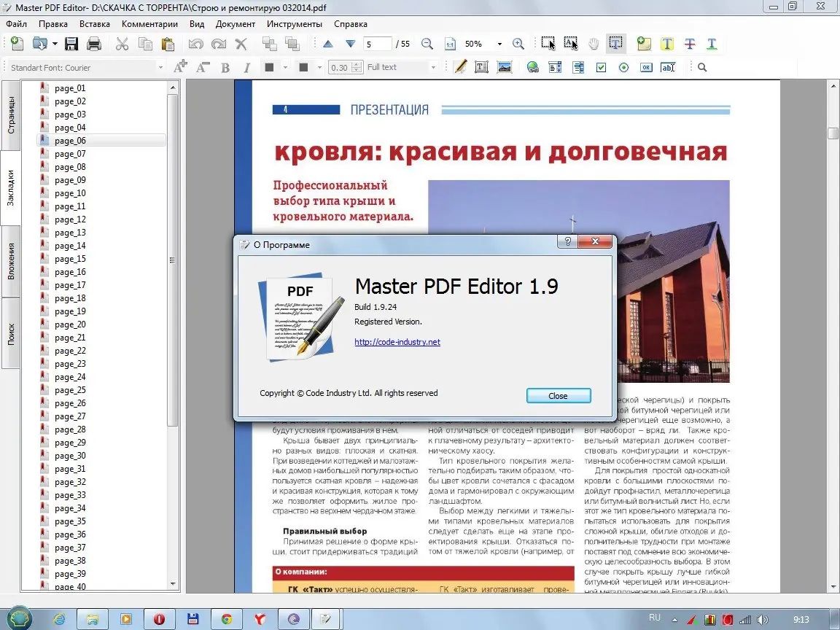The image size is (840, 630).
Task: Save the document with the floppy disk icon
Action: tap(71, 44)
